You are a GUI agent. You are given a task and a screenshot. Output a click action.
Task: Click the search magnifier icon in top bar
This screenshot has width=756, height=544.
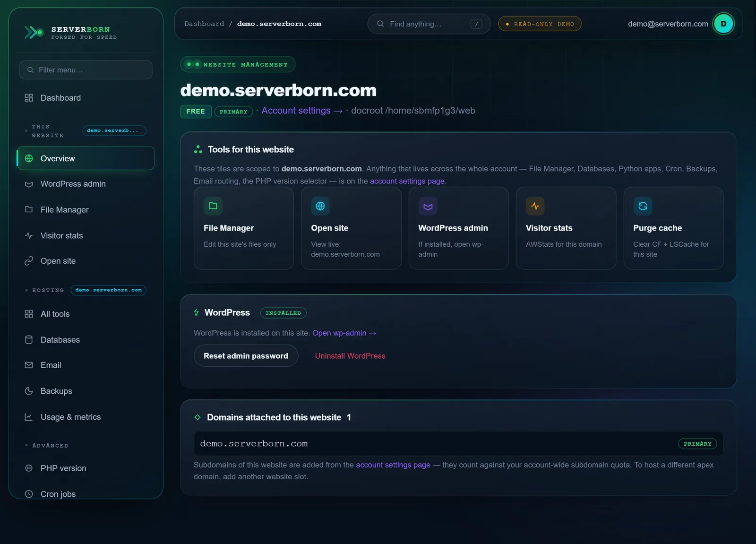pos(380,24)
